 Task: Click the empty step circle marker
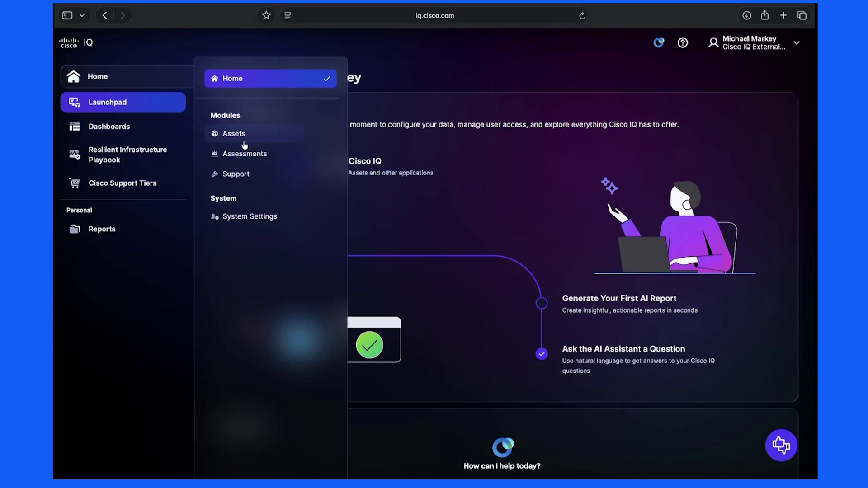tap(542, 303)
